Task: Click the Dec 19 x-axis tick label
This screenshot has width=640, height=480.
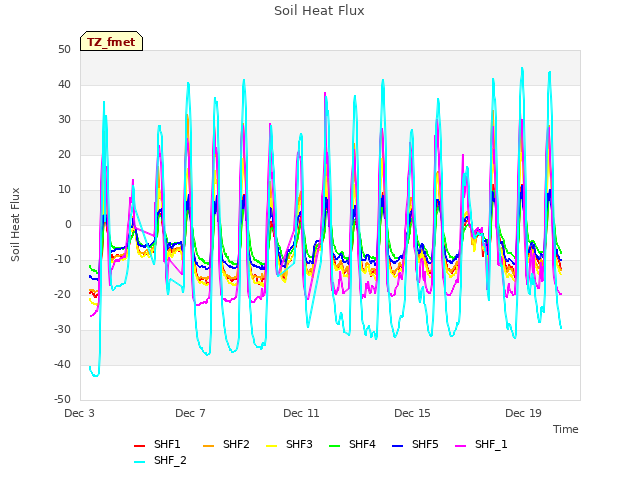Action: pyautogui.click(x=523, y=413)
